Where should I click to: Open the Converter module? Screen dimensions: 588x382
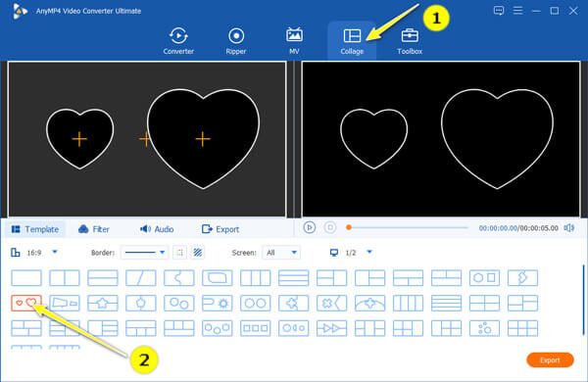tap(178, 41)
